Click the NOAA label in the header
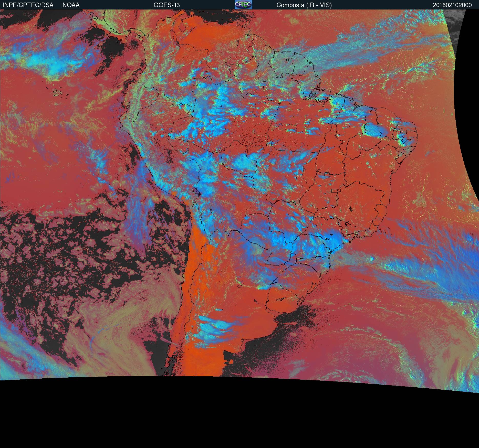Image resolution: width=479 pixels, height=448 pixels. [x=71, y=5]
